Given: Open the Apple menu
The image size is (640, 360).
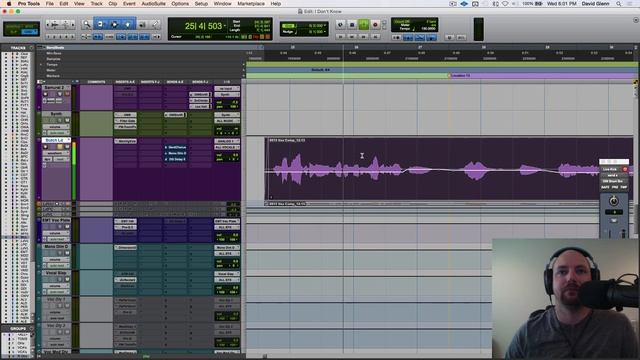Looking at the screenshot, I should [9, 4].
